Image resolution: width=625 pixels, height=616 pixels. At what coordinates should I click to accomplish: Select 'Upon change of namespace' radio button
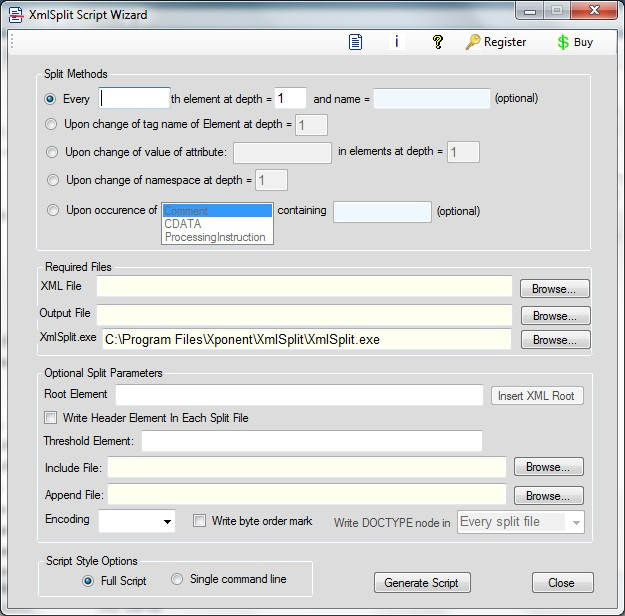[53, 180]
